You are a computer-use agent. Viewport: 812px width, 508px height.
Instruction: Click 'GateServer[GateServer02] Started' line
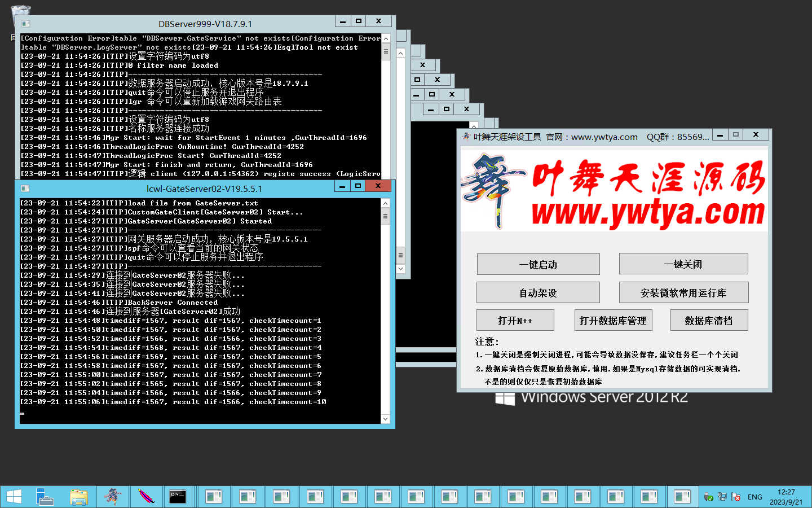point(146,221)
